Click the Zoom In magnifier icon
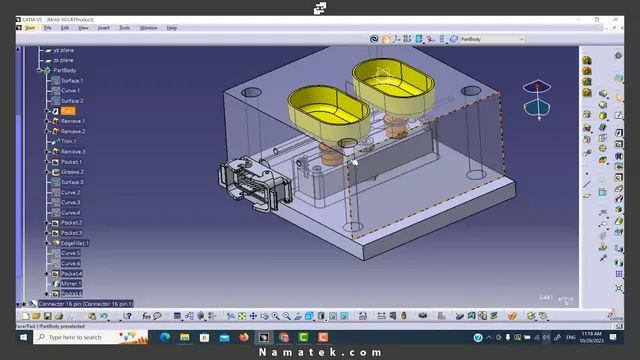Screen dimensions: 640x360 [276, 316]
